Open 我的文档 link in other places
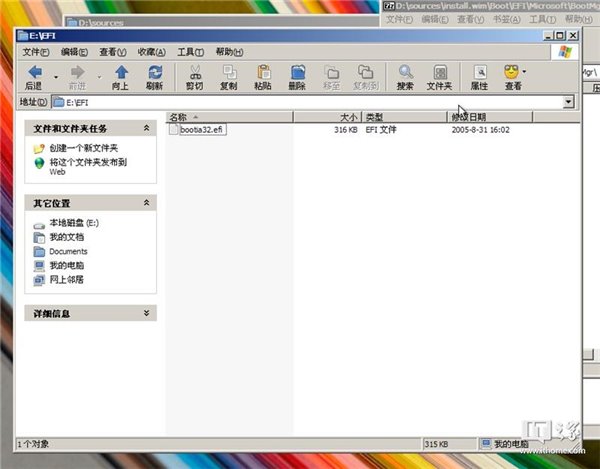 point(67,237)
